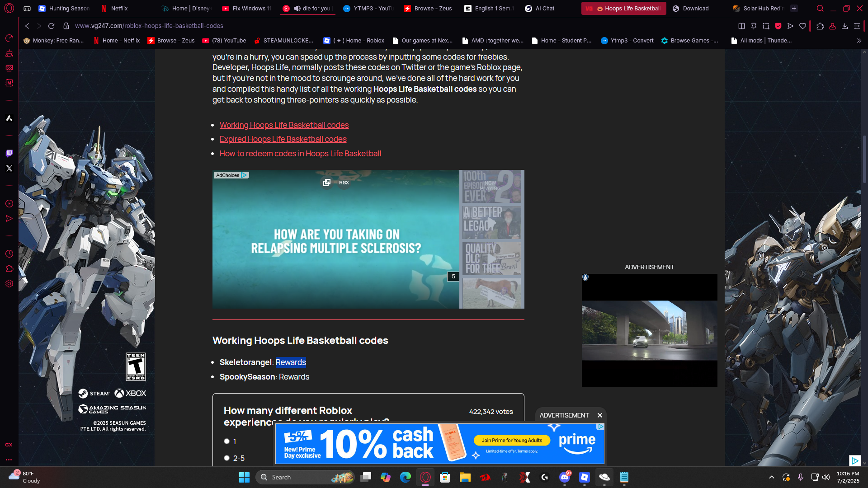Image resolution: width=868 pixels, height=488 pixels.
Task: Switch to the Hunting Season tab
Action: (64, 9)
